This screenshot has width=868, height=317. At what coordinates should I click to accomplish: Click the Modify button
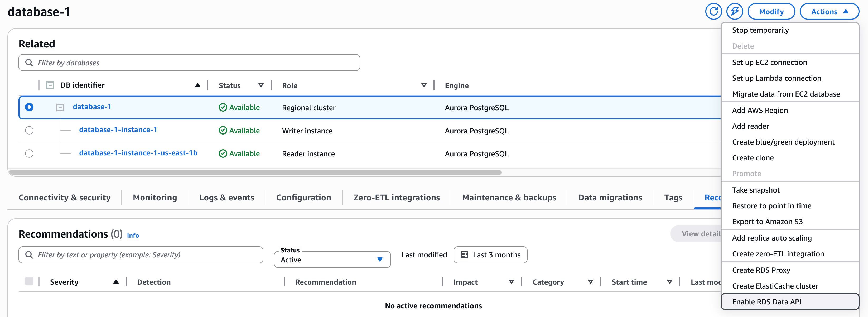[771, 11]
